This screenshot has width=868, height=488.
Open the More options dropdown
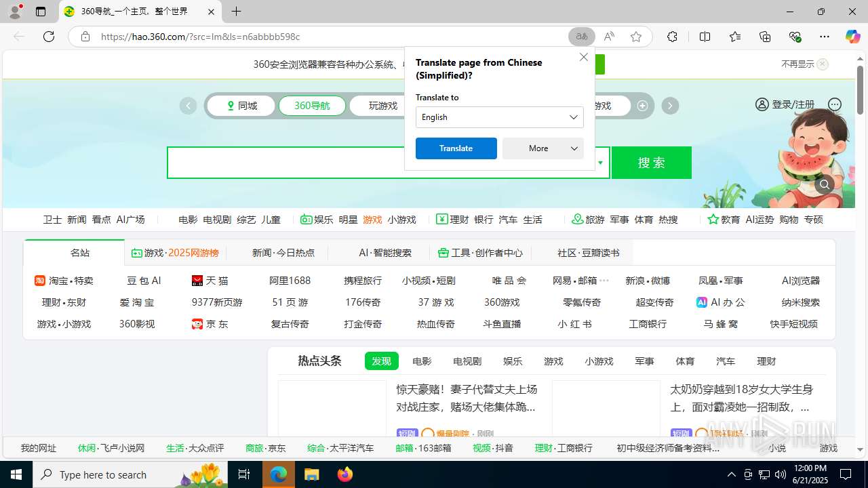click(x=543, y=148)
